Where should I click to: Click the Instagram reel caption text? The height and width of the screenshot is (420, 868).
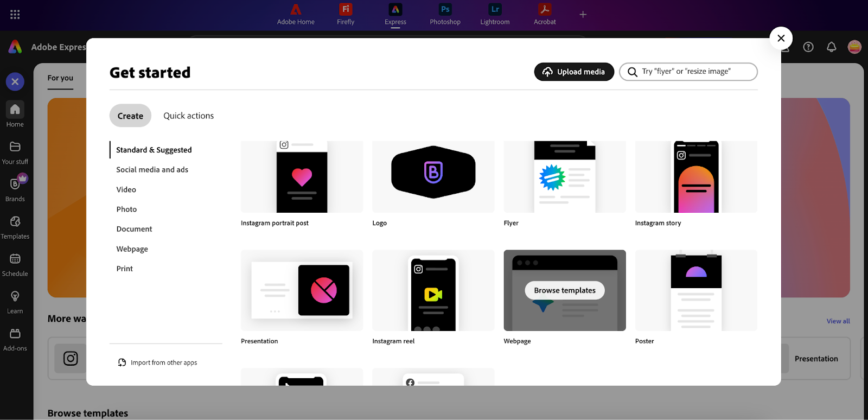click(393, 341)
